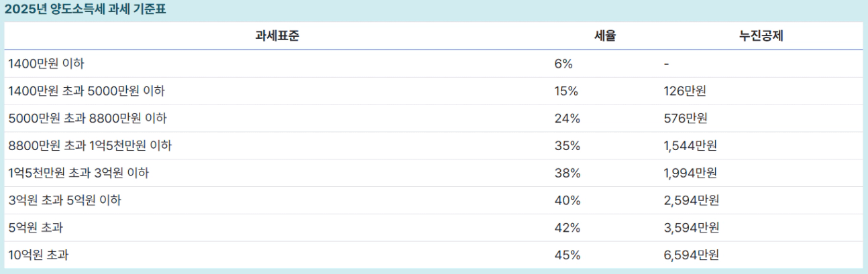
Task: Click the 과세표준 column header
Action: [277, 36]
